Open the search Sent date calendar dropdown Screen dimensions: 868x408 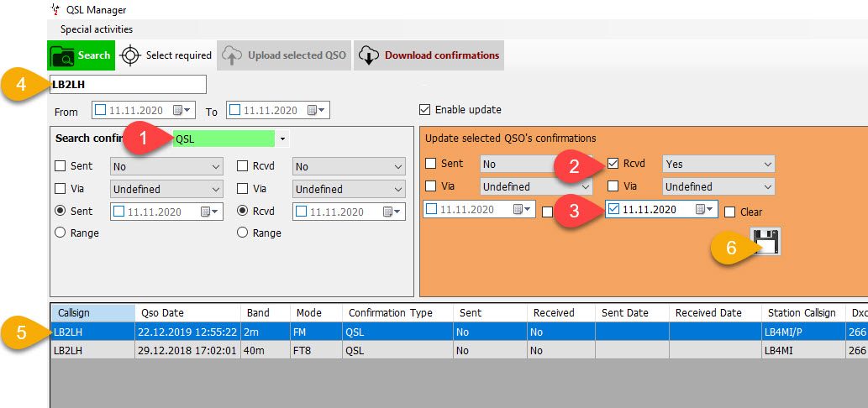pos(210,212)
